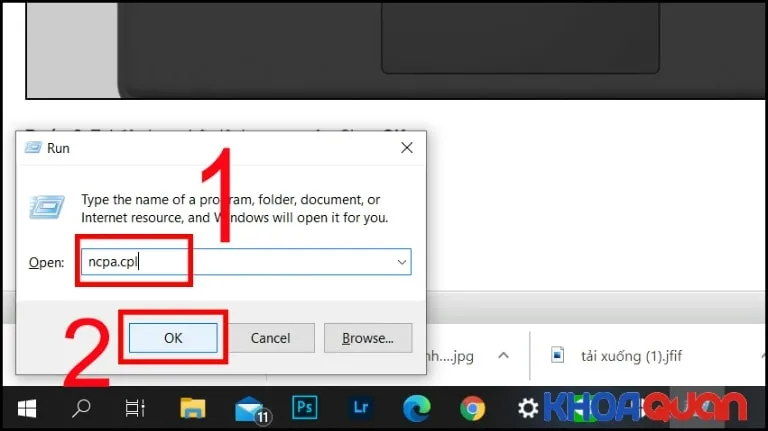This screenshot has height=431, width=768.
Task: Open Task View from the taskbar
Action: (135, 407)
